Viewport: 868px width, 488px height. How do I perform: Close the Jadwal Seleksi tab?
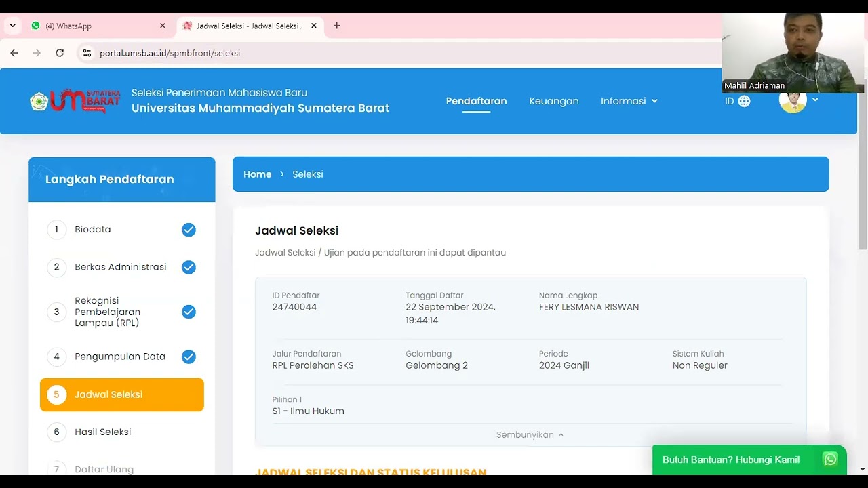tap(313, 26)
